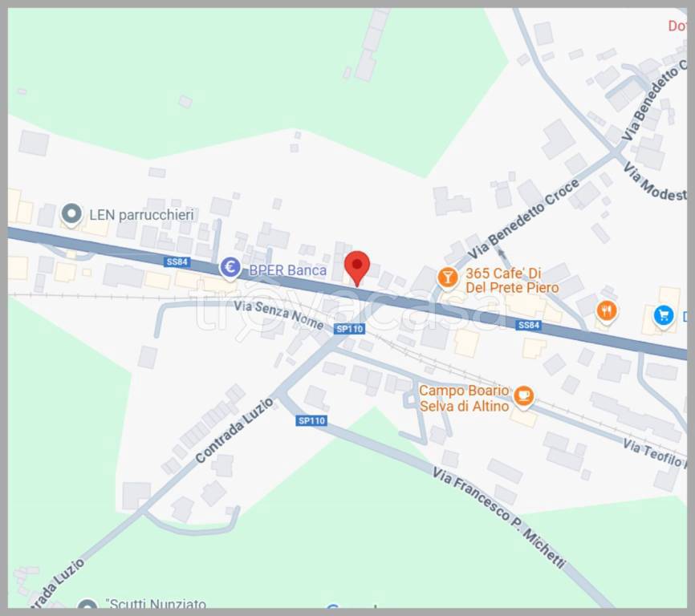Click the Contrada Luzio street label
Screen dimensions: 695x616
click(x=234, y=431)
